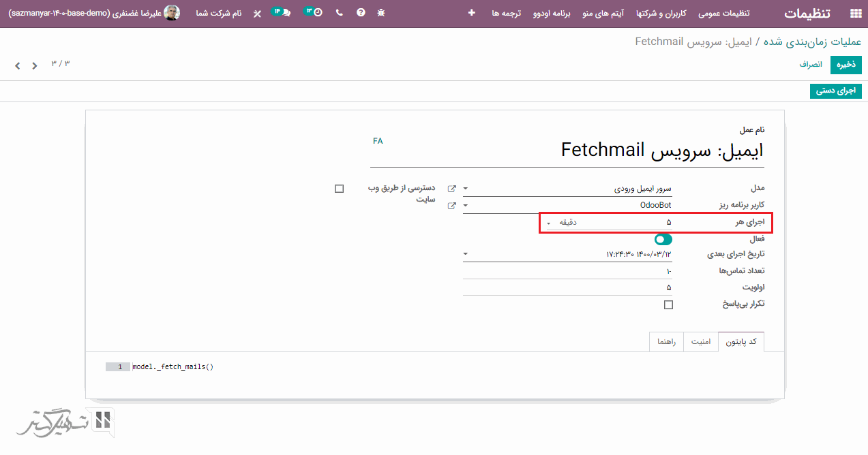The image size is (868, 455).
Task: Switch to the راهنما tab
Action: 667,341
